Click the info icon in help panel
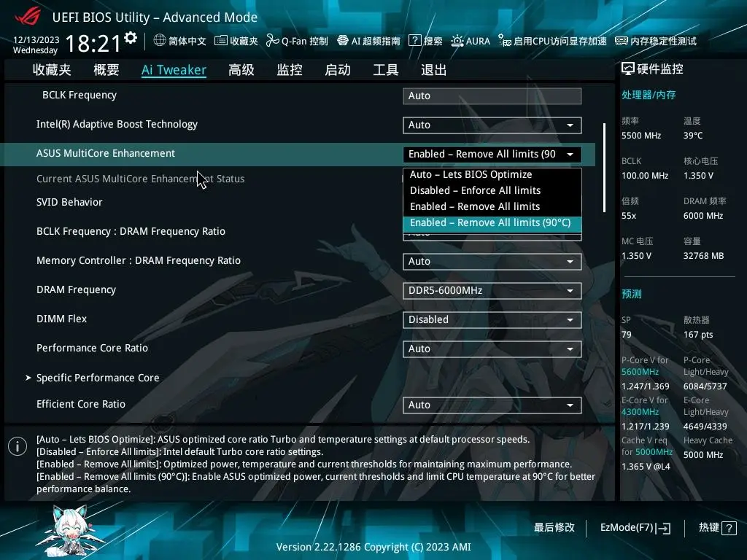747x560 pixels. tap(18, 446)
